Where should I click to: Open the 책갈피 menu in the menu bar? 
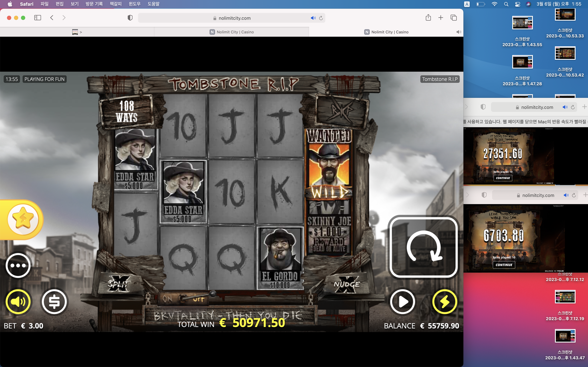point(116,4)
